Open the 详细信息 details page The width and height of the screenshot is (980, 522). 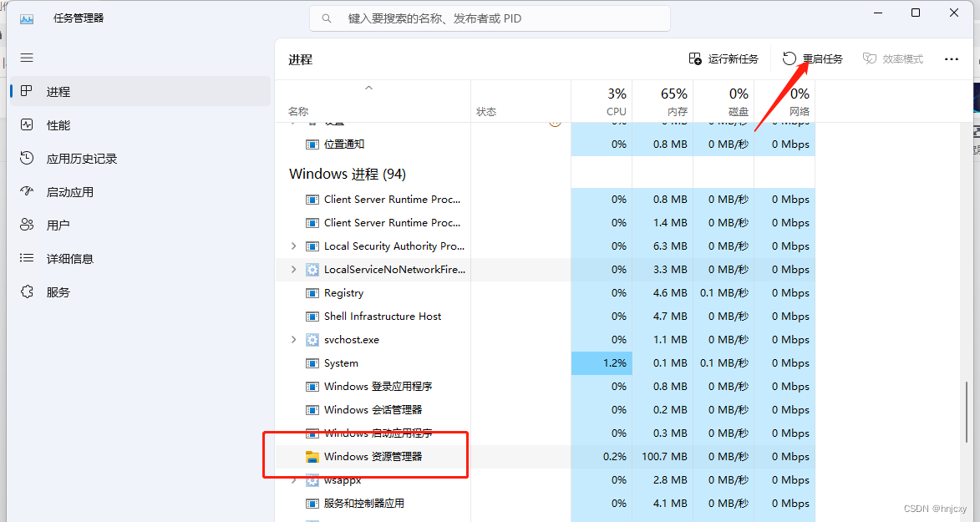140,258
